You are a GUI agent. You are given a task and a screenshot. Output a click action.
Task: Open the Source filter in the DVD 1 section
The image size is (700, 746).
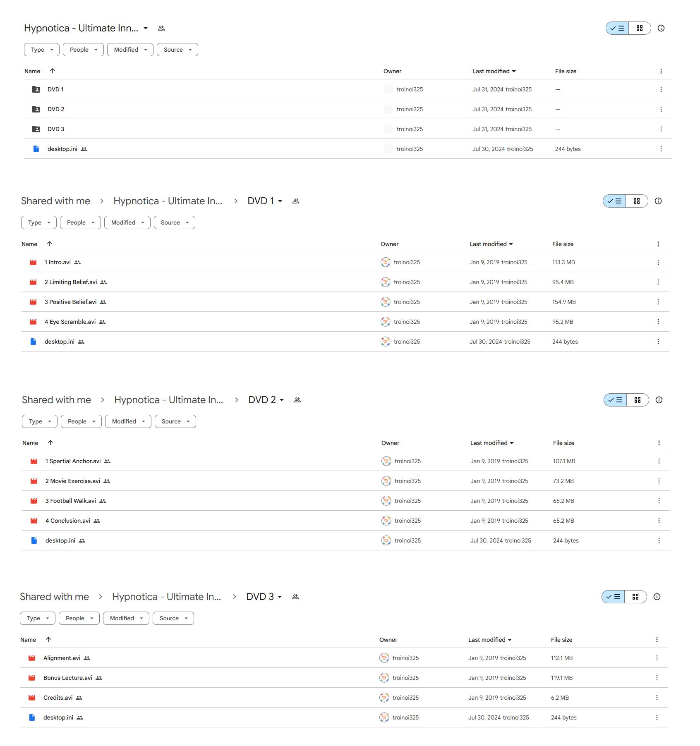point(175,222)
